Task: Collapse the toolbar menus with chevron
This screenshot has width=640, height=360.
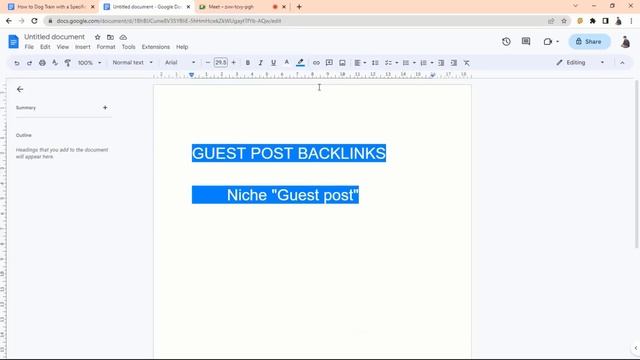Action: pyautogui.click(x=622, y=63)
